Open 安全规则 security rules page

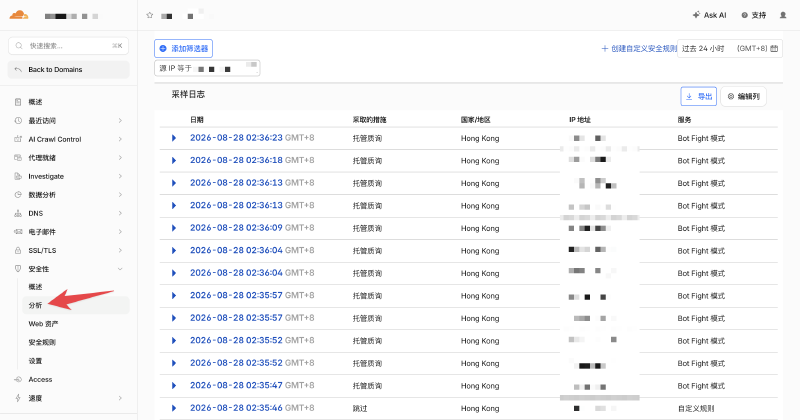coord(42,342)
